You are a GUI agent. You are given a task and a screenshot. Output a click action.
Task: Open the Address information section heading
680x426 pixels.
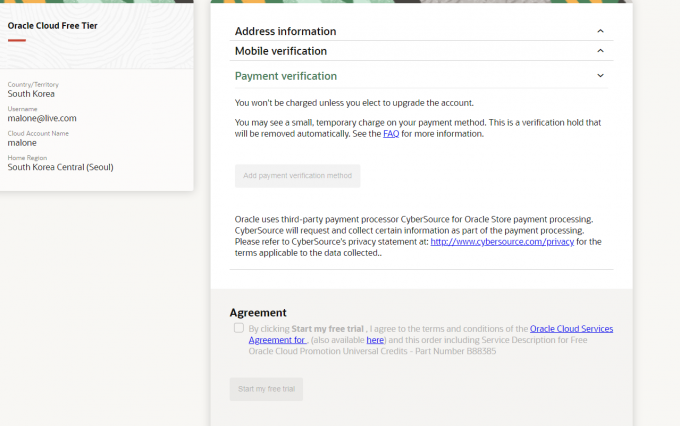(x=285, y=31)
